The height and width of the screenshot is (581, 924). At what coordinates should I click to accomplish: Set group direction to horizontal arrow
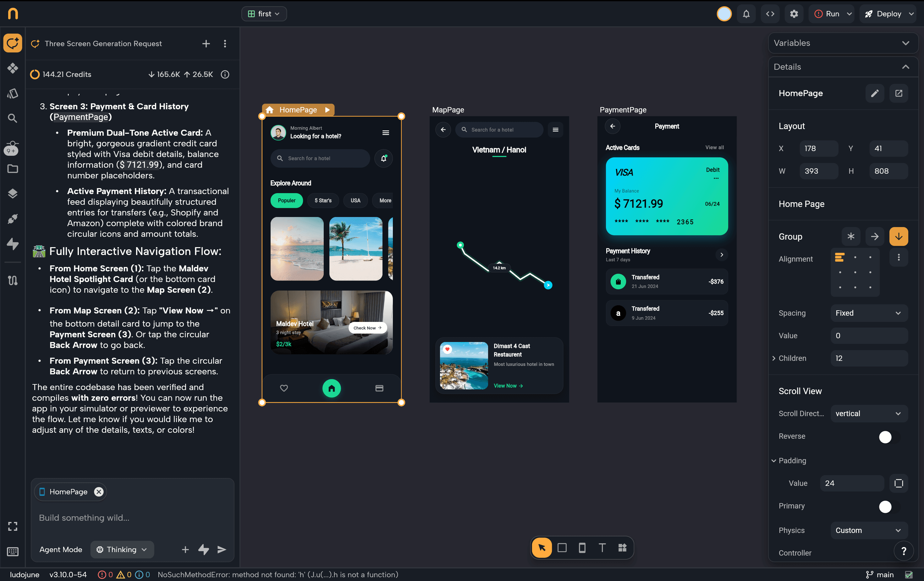[875, 236]
